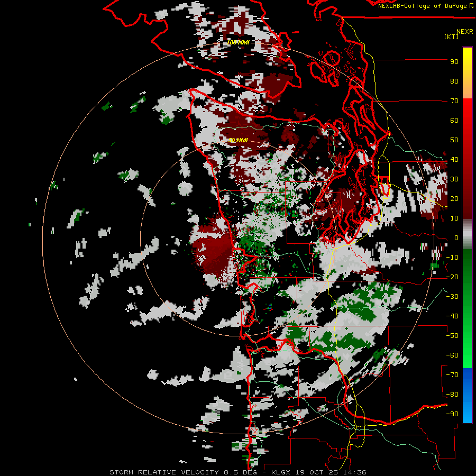Viewport: 476px width, 476px height.
Task: Click the bright red segment of color bar
Action: point(467,115)
